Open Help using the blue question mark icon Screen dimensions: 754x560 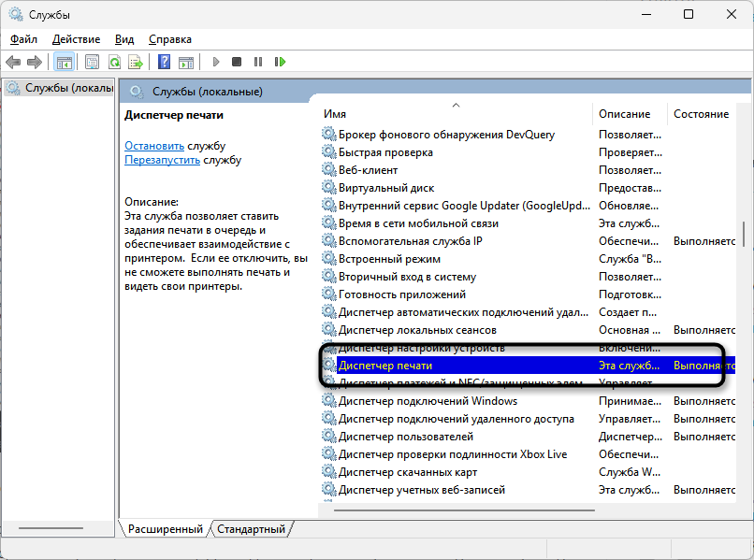click(x=164, y=62)
